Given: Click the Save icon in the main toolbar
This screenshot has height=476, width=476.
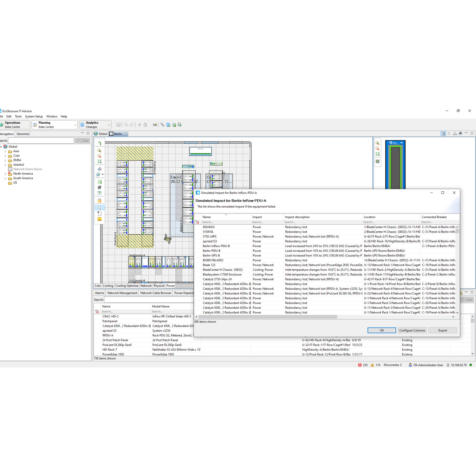Looking at the screenshot, I should coord(118,125).
